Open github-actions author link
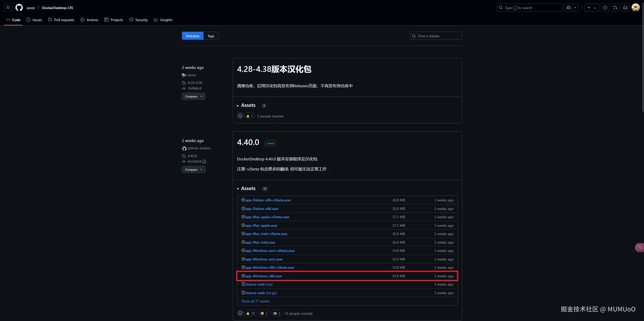Screen dimensions: 644x321 (x=199, y=148)
